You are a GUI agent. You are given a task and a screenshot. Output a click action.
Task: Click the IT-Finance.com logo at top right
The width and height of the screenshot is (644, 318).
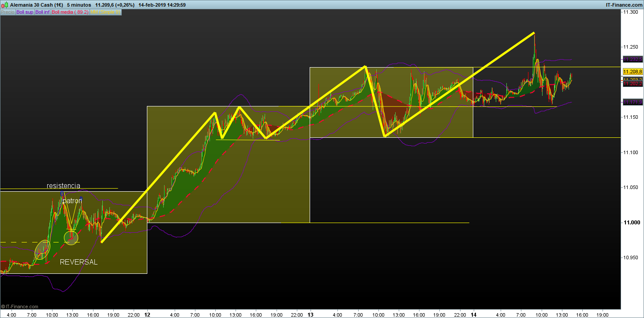point(624,5)
